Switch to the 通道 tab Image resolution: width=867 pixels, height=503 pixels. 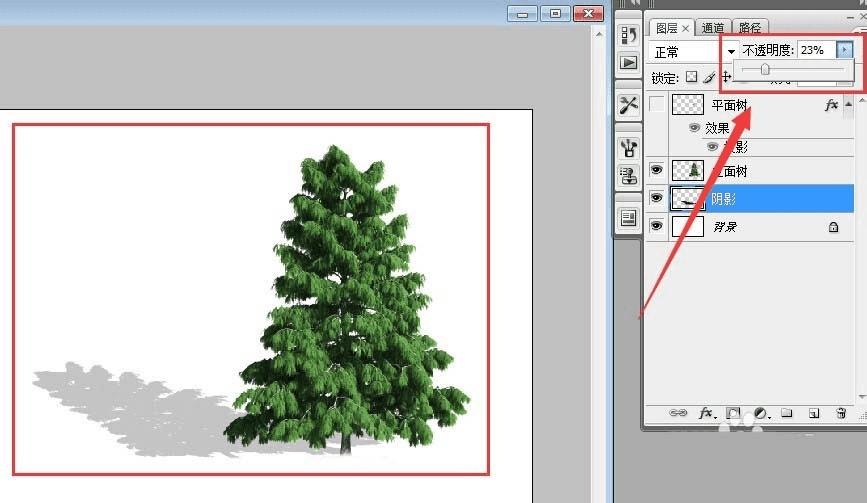713,28
